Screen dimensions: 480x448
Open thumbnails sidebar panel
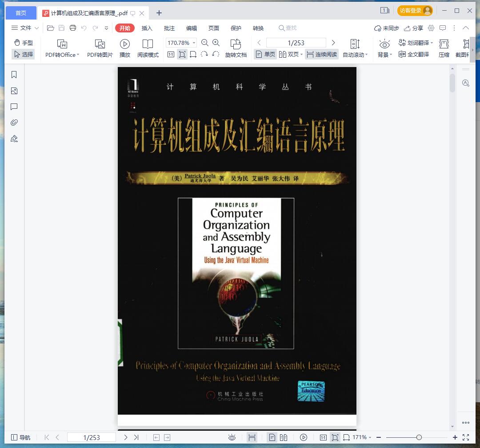coord(14,91)
